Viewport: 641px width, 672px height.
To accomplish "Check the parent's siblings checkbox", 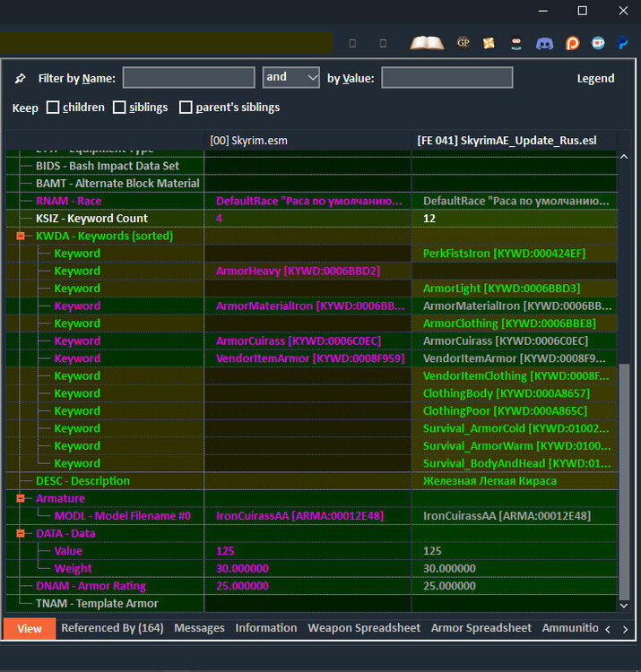I will tap(186, 108).
